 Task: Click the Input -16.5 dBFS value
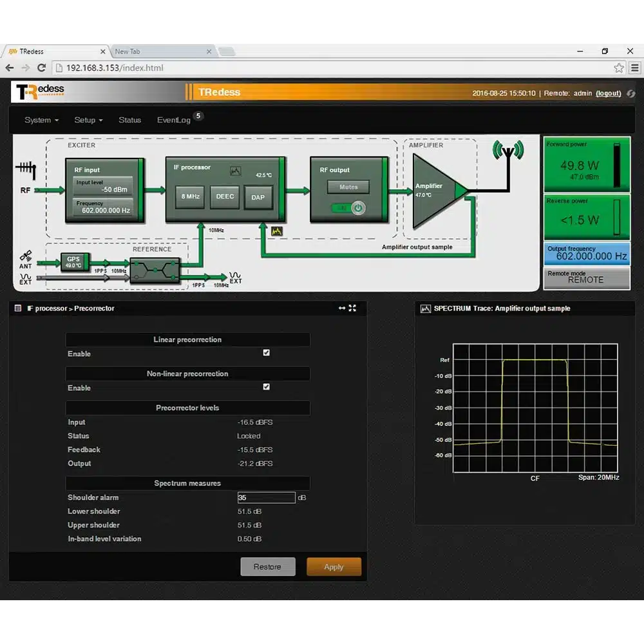coord(254,422)
